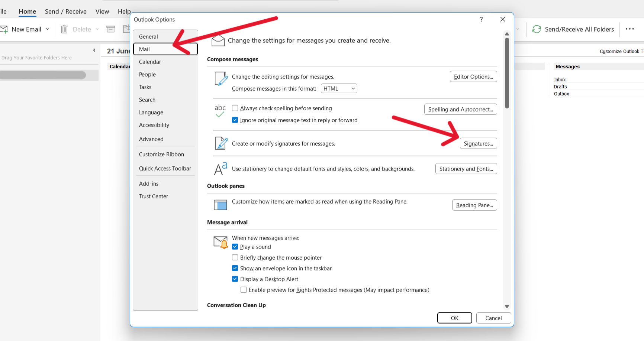The height and width of the screenshot is (341, 644).
Task: Enable preview for Rights Protected messages
Action: point(244,290)
